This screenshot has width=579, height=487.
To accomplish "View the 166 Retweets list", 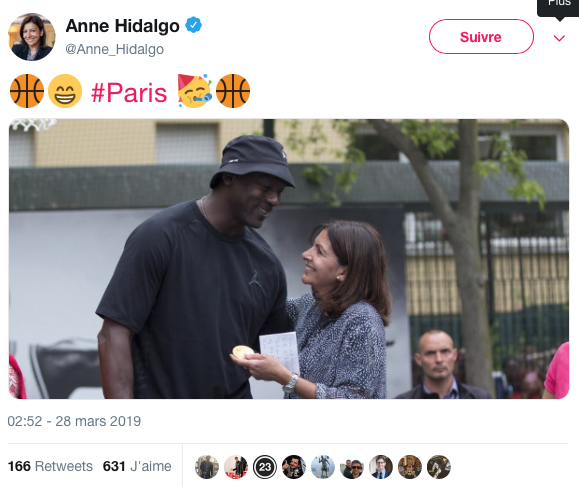I will (x=50, y=466).
